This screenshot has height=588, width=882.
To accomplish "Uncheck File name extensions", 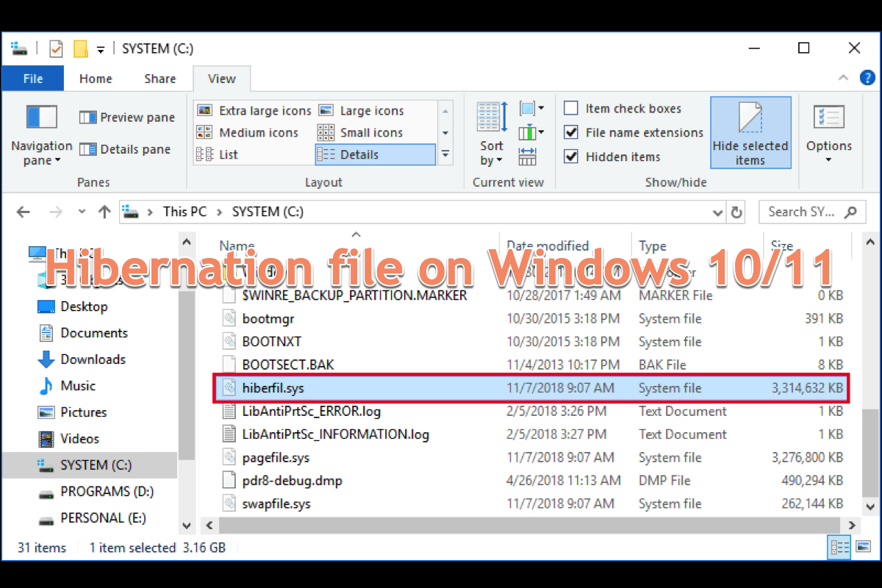I will coord(571,133).
